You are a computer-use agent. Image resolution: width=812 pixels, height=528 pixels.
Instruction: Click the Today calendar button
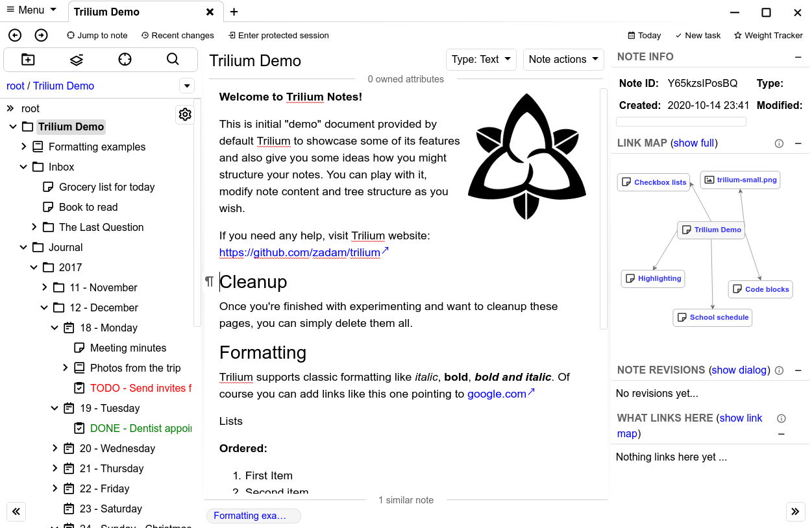tap(645, 35)
